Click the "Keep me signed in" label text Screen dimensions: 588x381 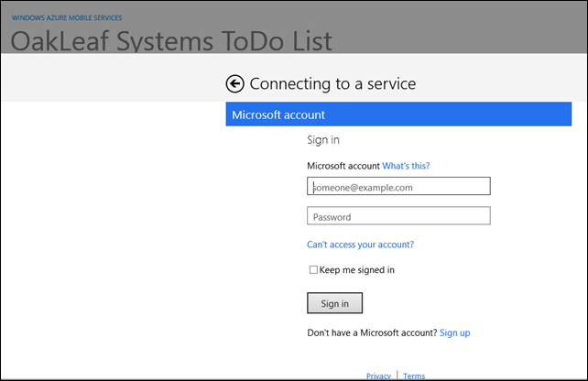click(357, 270)
